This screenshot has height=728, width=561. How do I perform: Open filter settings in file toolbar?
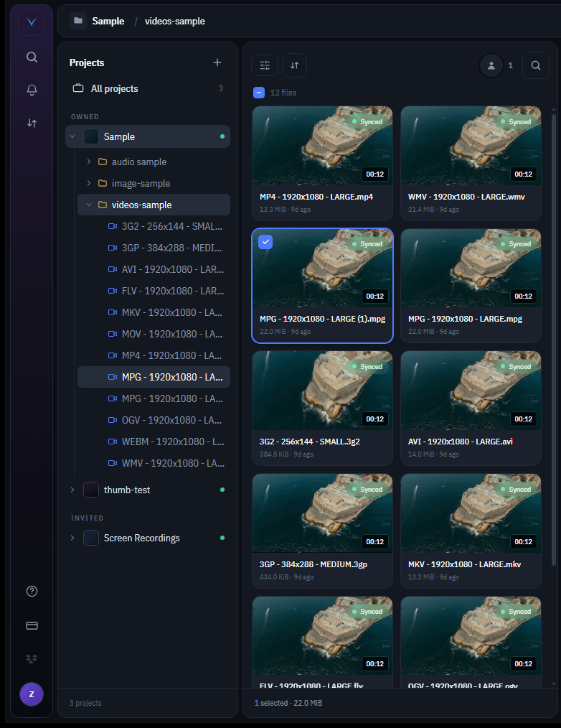click(x=265, y=65)
